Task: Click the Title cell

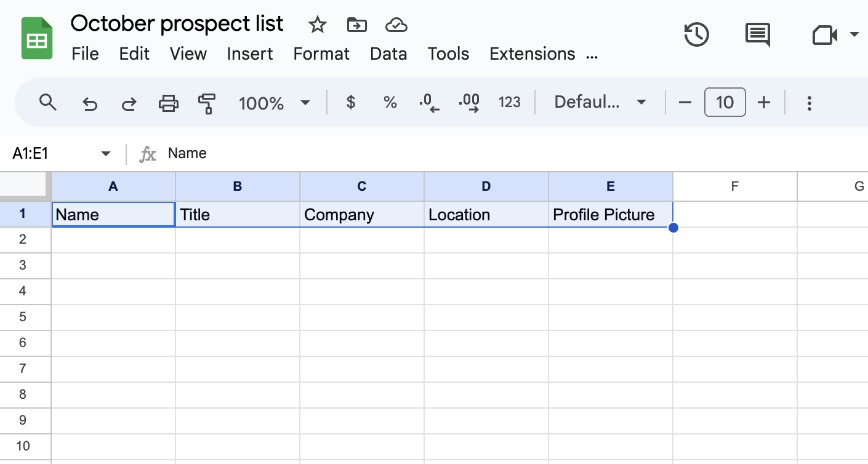Action: [238, 214]
